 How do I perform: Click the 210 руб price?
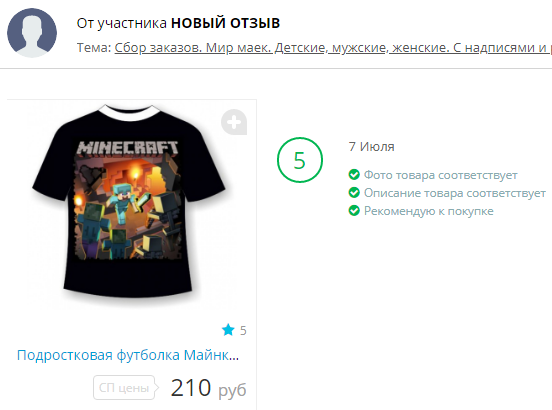pyautogui.click(x=208, y=388)
